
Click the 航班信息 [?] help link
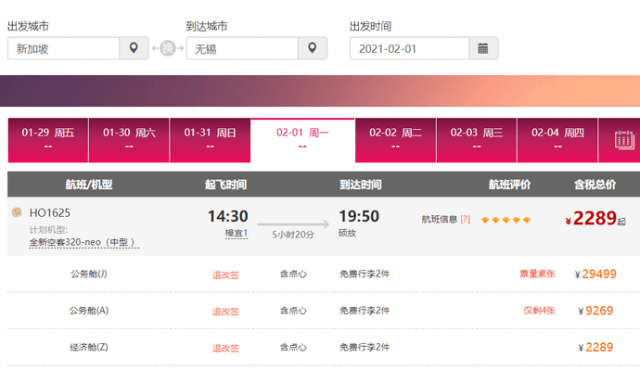(446, 219)
